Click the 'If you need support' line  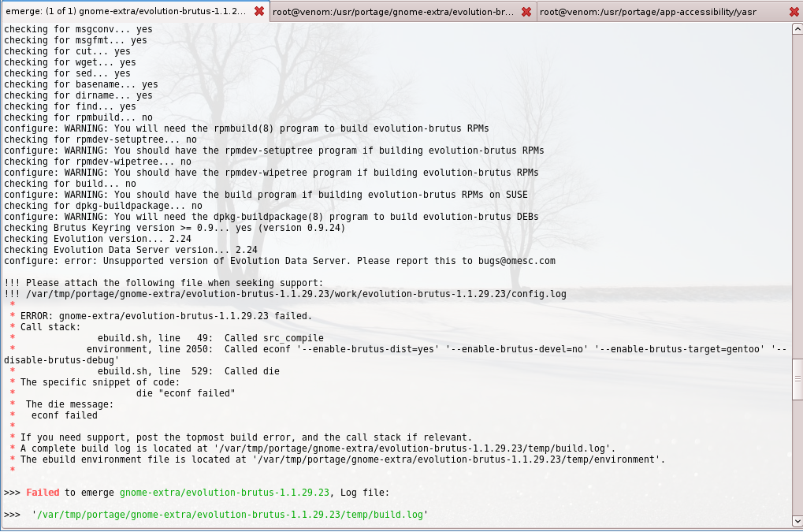point(246,437)
